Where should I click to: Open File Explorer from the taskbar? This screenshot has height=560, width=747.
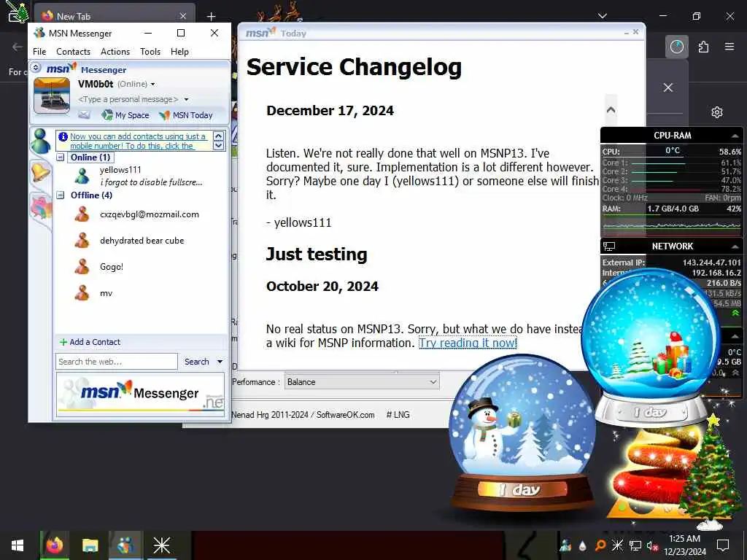(x=90, y=545)
